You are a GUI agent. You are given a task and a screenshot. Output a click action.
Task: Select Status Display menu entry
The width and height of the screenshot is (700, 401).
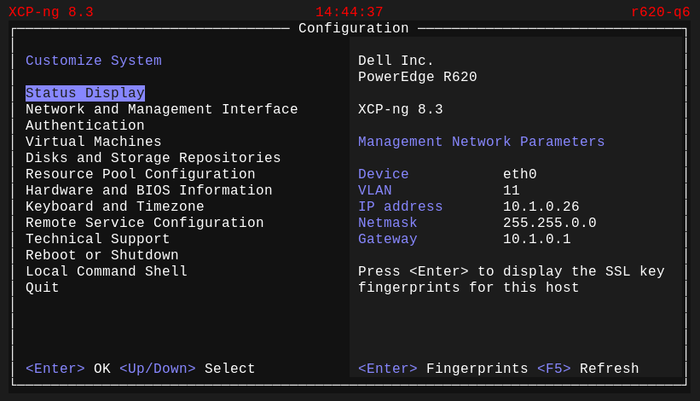(85, 93)
